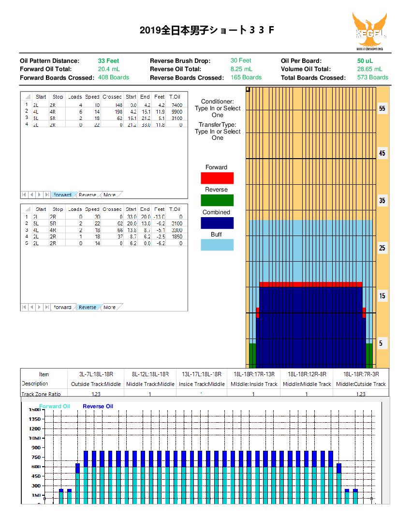Click the 148 Crossed cell in the top table
This screenshot has height=532, width=411.
(x=112, y=105)
